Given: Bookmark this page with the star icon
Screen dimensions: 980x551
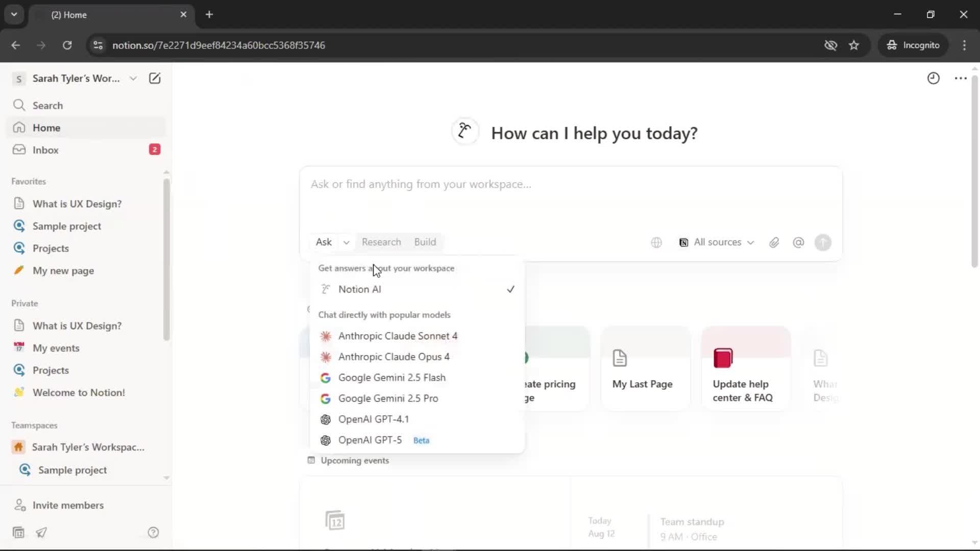Looking at the screenshot, I should coord(854,45).
